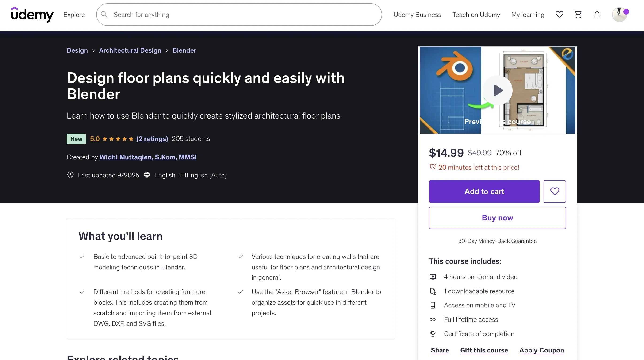Viewport: 644px width, 360px height.
Task: Open the 2 ratings link
Action: click(x=152, y=139)
